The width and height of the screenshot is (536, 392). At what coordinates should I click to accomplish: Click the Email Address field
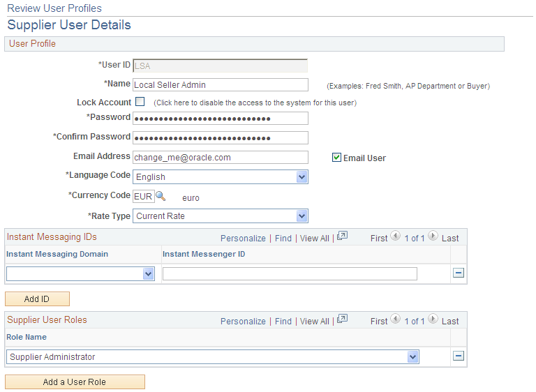click(x=220, y=157)
